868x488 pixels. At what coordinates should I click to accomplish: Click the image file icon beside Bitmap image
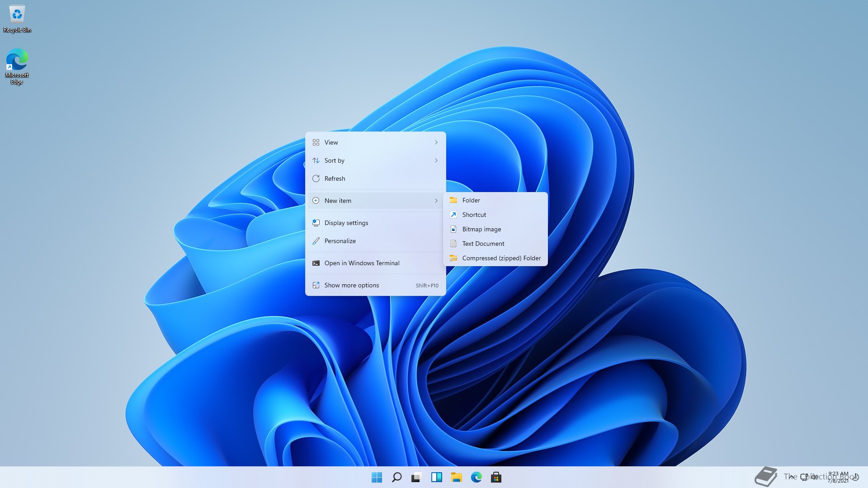pos(453,229)
